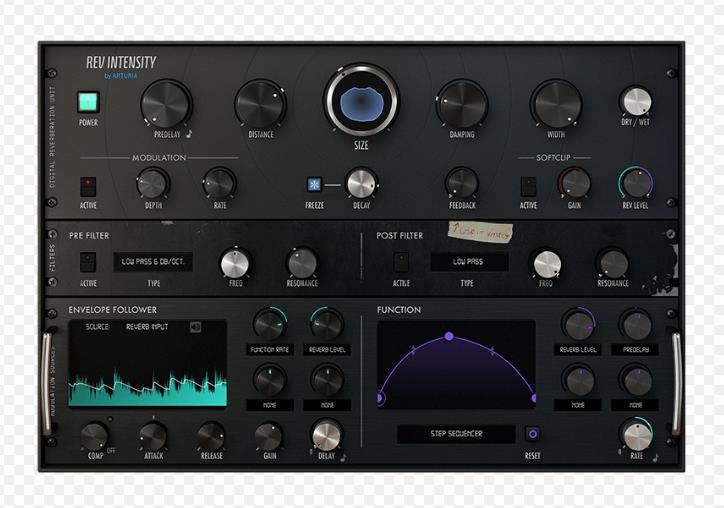Open the Pre Filter type dropdown

pos(153,262)
